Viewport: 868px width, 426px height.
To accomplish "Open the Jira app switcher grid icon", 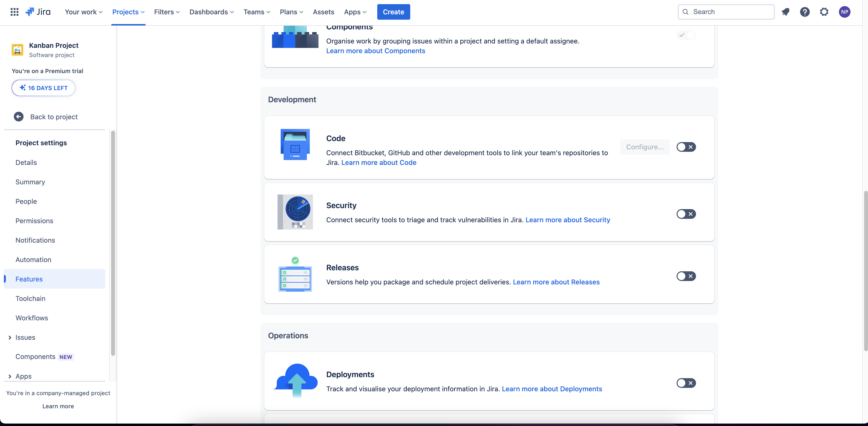I will (x=14, y=12).
